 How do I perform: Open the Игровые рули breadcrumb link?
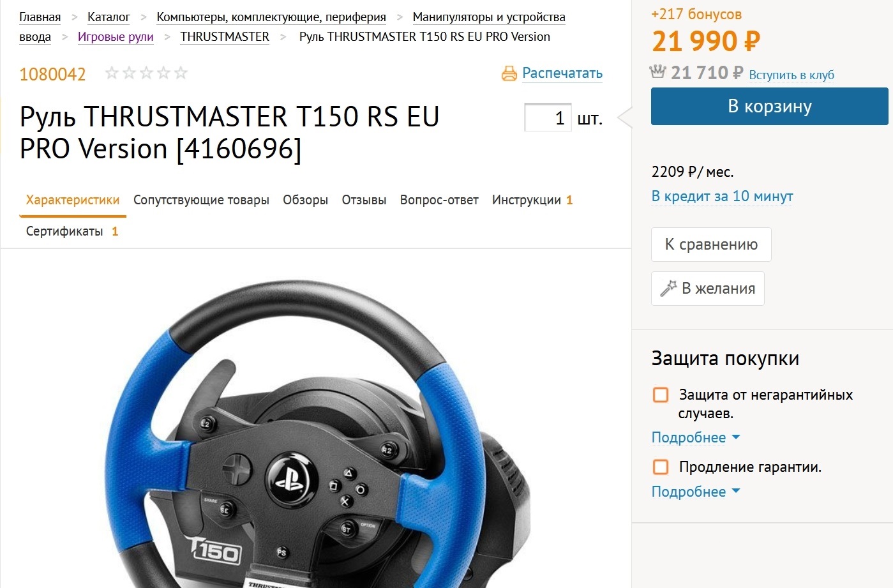(116, 36)
